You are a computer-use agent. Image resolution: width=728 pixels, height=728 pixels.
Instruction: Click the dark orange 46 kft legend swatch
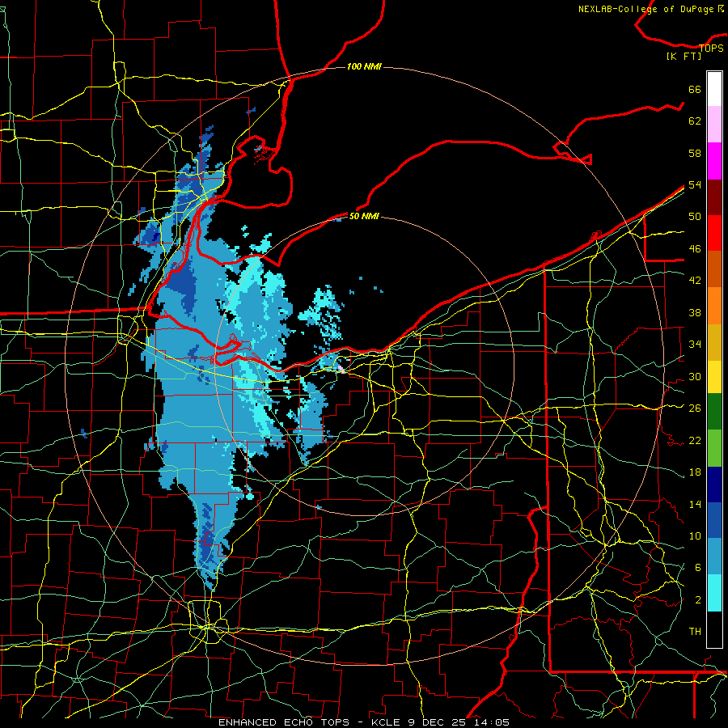pos(714,269)
